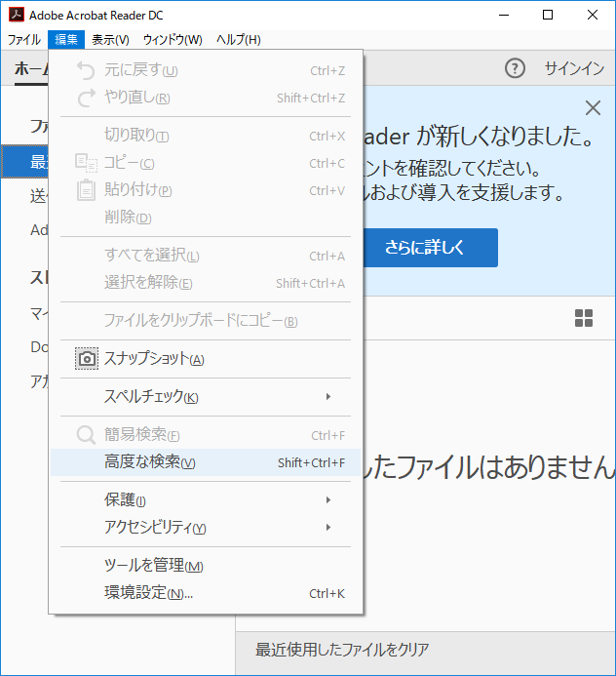Click the copy icon beside コピー
This screenshot has height=676, width=616.
(86, 163)
